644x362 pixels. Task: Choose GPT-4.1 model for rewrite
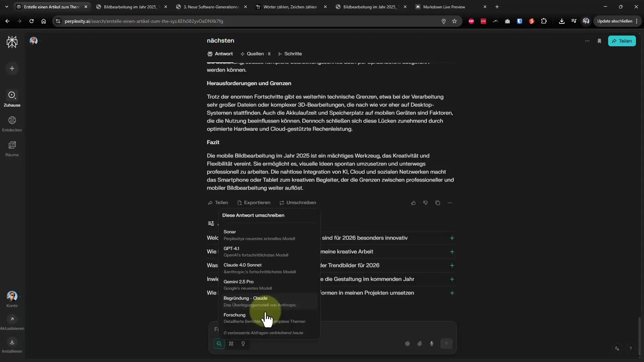[268, 251]
